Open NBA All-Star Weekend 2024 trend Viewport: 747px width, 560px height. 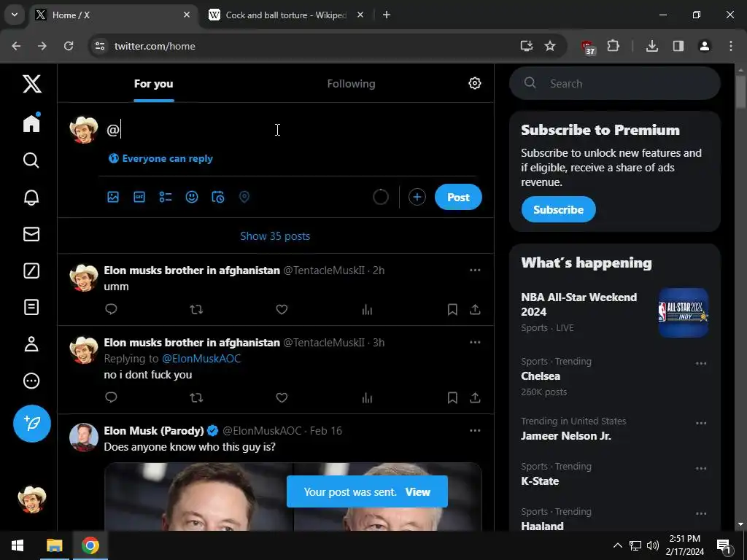tap(578, 304)
